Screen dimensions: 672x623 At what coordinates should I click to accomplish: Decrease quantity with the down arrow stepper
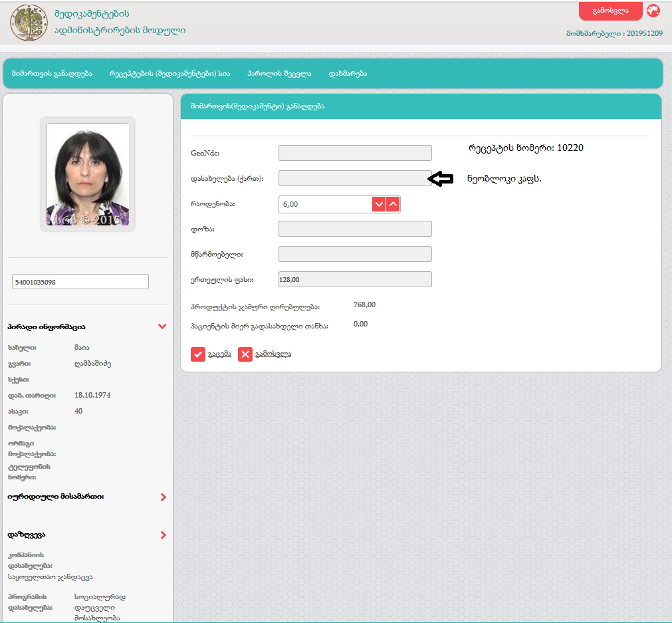click(x=379, y=204)
